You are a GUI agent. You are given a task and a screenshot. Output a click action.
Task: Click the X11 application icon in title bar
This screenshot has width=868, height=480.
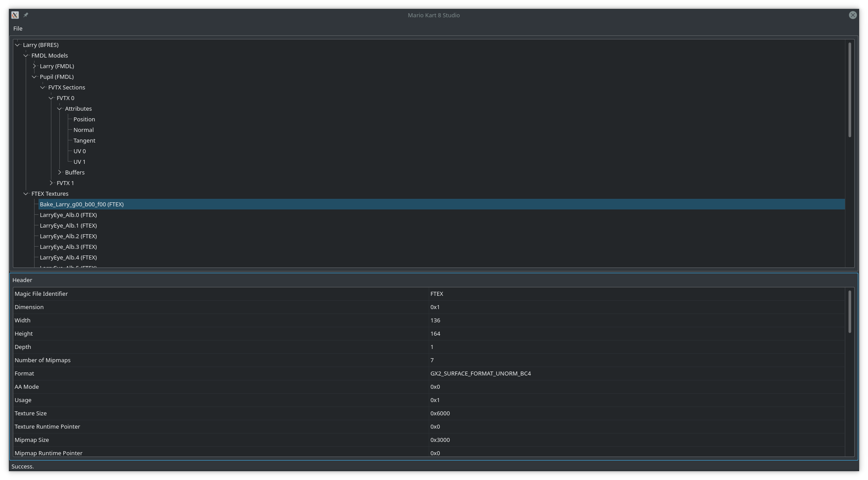click(x=15, y=15)
